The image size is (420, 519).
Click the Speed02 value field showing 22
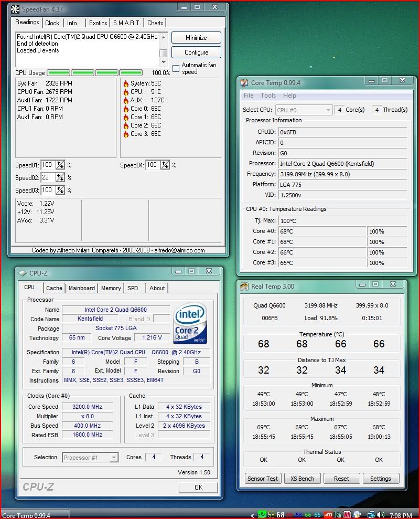(x=48, y=177)
